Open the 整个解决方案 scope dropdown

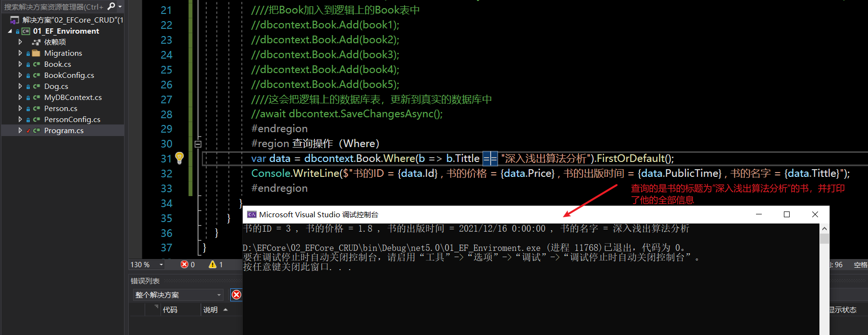[219, 295]
